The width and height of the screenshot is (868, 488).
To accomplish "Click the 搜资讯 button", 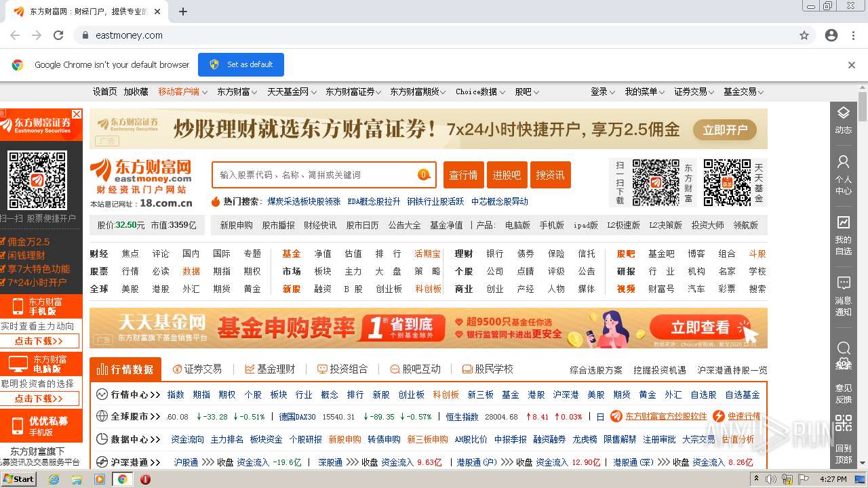I will tap(551, 175).
